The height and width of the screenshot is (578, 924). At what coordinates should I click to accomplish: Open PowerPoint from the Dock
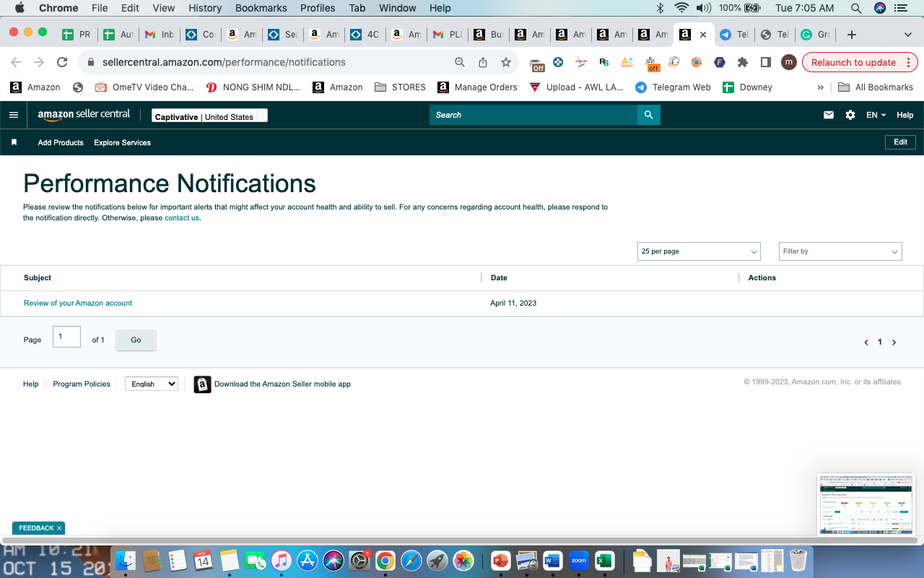point(500,561)
